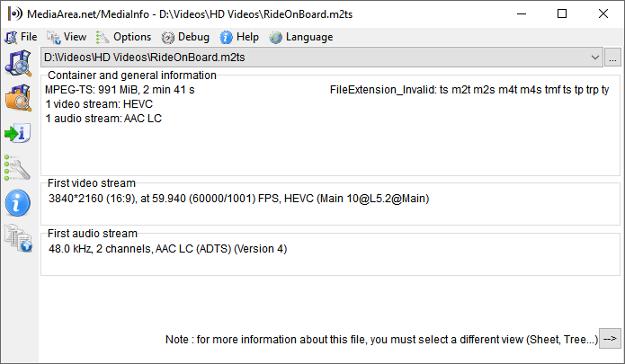This screenshot has height=364, width=625.
Task: Click the arrow button to switch view
Action: point(610,339)
